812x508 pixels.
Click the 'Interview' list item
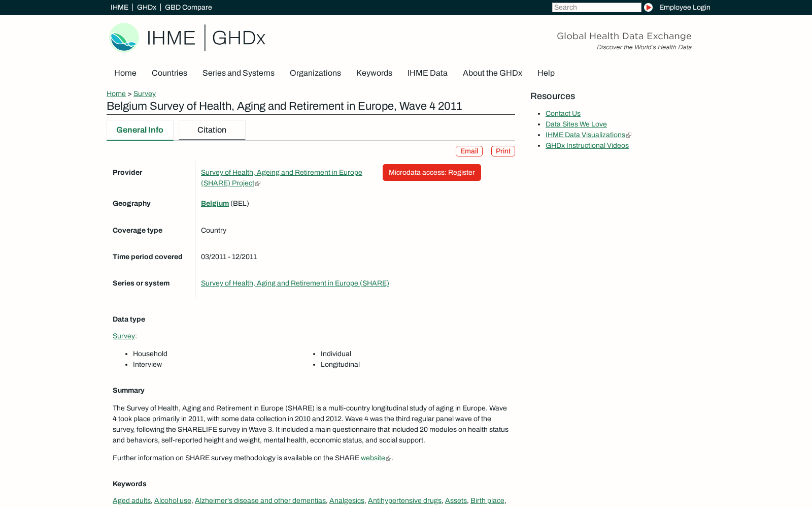147,365
